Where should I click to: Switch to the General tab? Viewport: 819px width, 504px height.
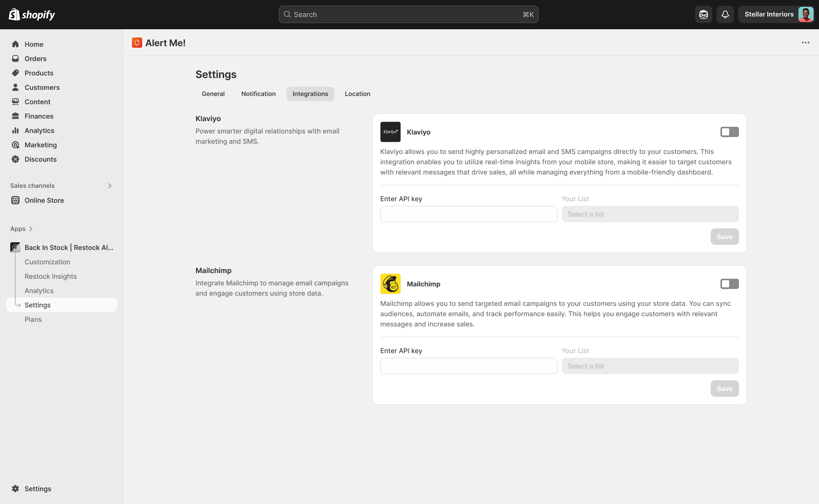click(x=213, y=94)
